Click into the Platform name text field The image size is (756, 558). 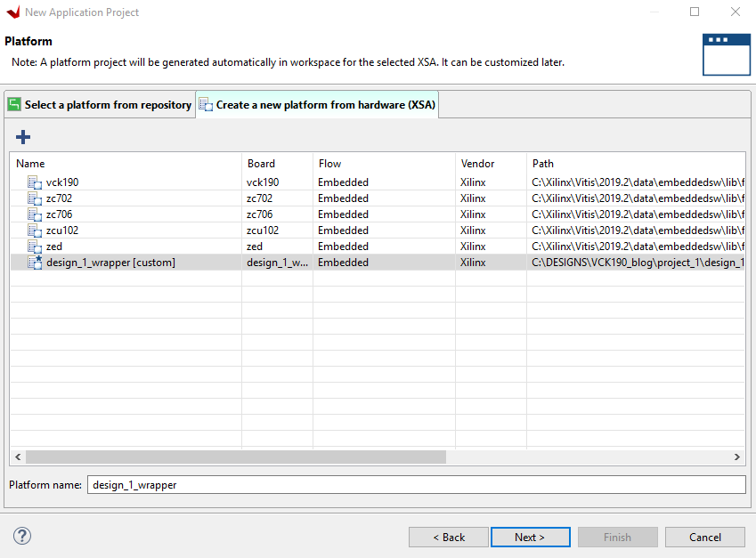[x=416, y=485]
